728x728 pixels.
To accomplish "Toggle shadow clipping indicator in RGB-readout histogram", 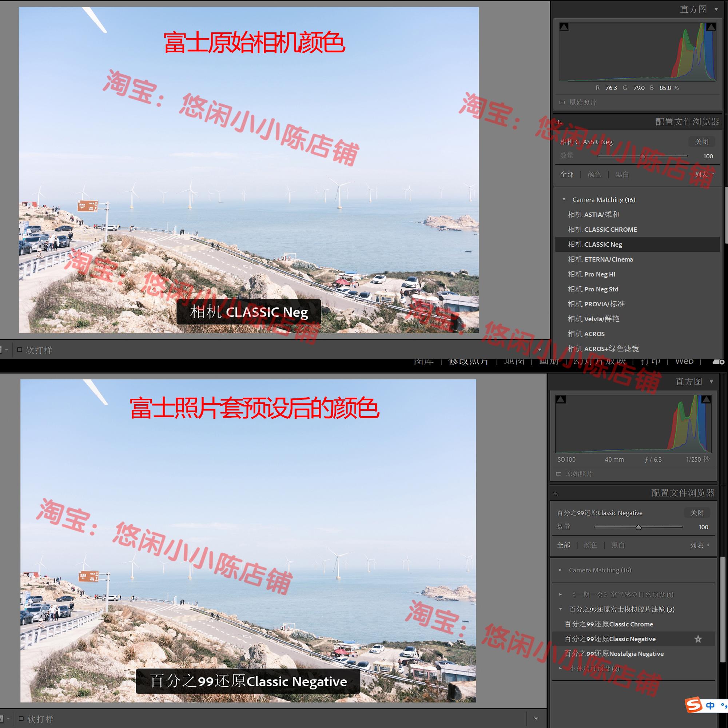I will tap(564, 27).
